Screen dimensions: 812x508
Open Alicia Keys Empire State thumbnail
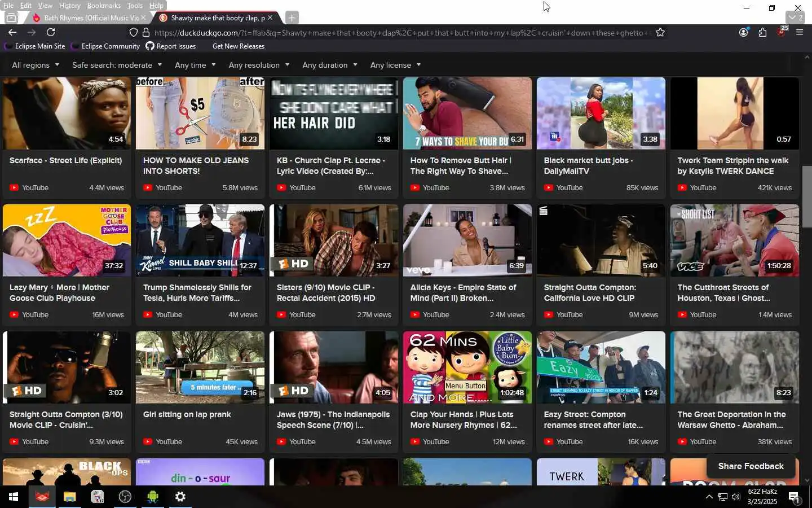(467, 240)
